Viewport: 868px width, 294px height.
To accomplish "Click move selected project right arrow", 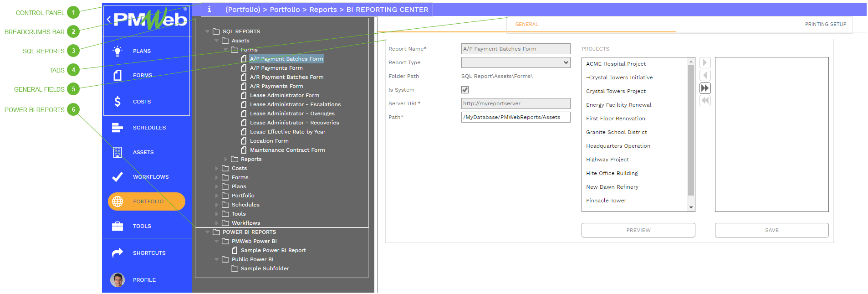I will [x=705, y=63].
